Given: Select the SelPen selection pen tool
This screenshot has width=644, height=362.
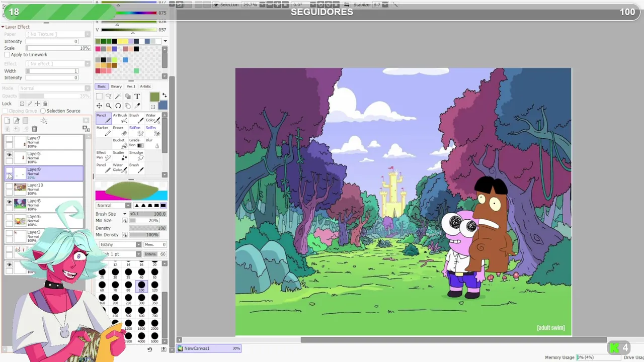Looking at the screenshot, I should [x=136, y=131].
